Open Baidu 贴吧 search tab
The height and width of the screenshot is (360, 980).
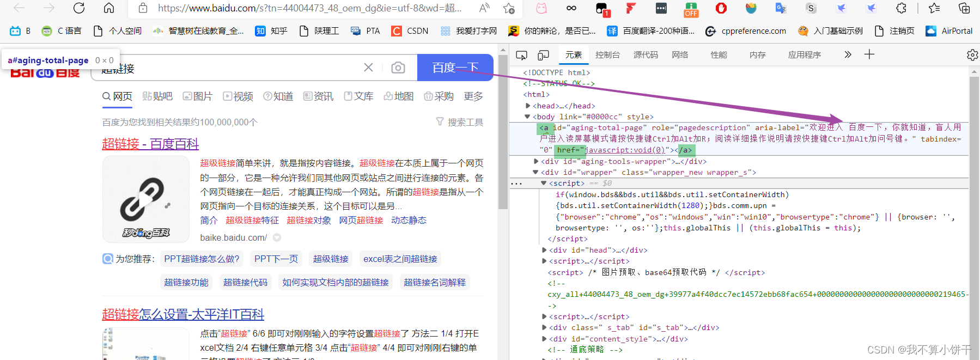[x=157, y=96]
